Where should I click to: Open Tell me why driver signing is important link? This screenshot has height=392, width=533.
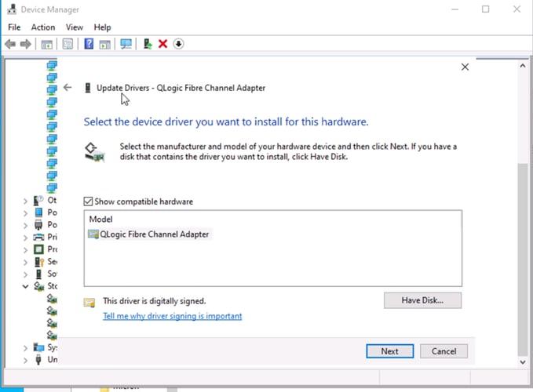coord(173,316)
